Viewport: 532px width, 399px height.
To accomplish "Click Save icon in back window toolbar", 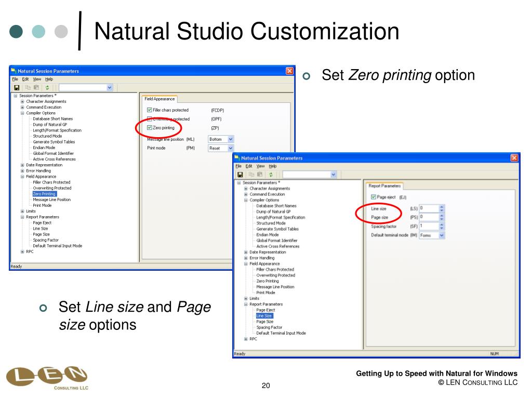I will [16, 87].
